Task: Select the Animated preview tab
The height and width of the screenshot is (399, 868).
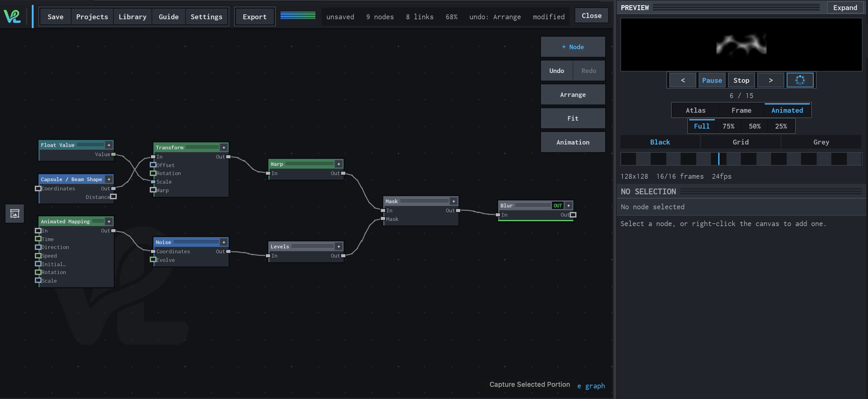Action: pos(787,110)
